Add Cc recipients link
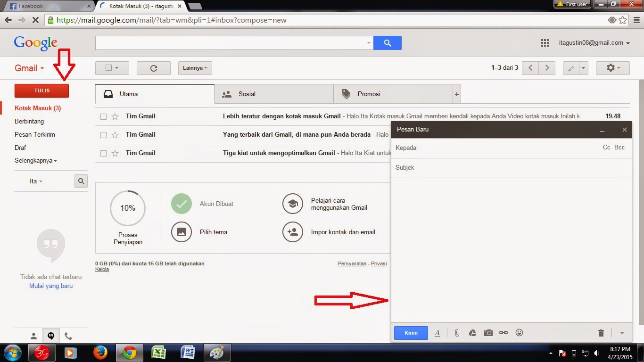This screenshot has height=362, width=644. 606,148
